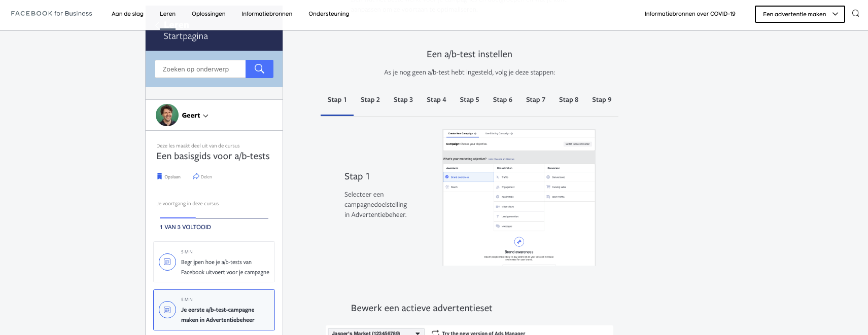Select the Stap 4 tab
The image size is (868, 335).
point(436,100)
